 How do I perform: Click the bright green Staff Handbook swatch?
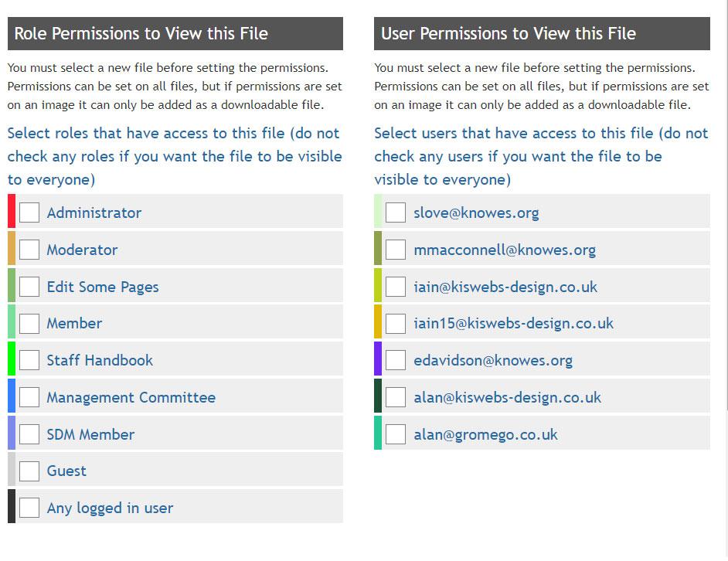coord(12,359)
